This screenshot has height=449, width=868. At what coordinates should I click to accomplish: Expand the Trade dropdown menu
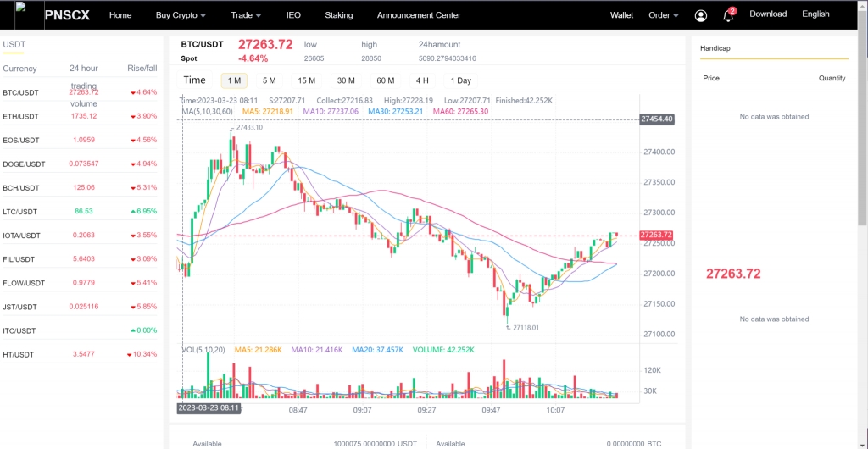tap(246, 15)
